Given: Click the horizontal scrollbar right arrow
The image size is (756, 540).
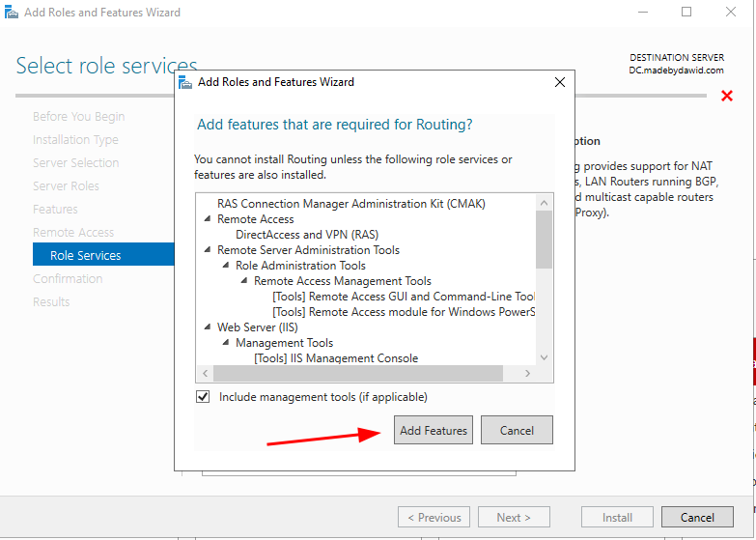Looking at the screenshot, I should 527,374.
